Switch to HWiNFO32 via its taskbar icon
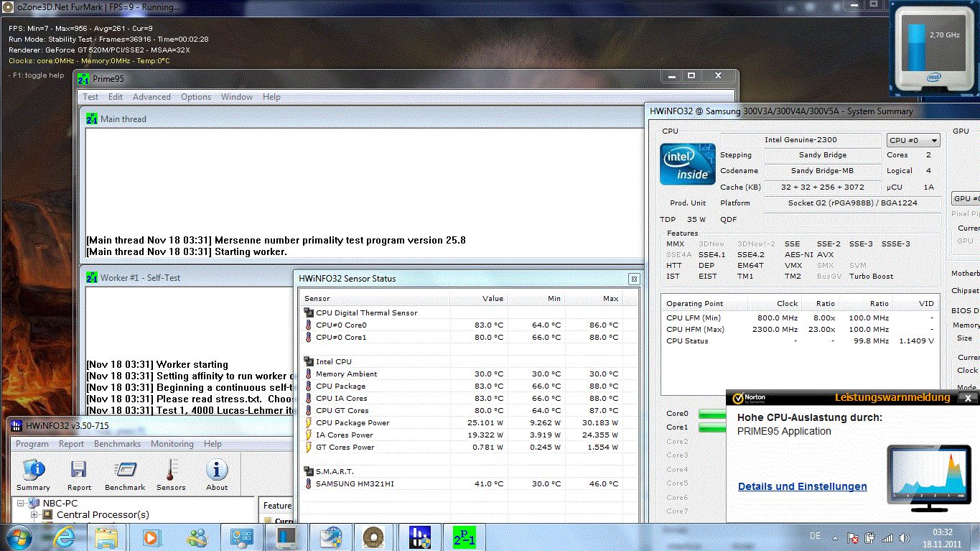 419,537
